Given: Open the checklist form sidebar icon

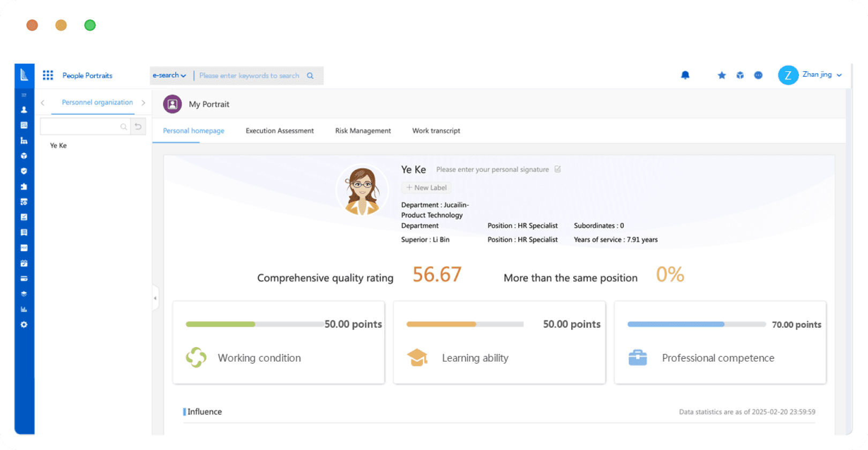Looking at the screenshot, I should (x=24, y=217).
